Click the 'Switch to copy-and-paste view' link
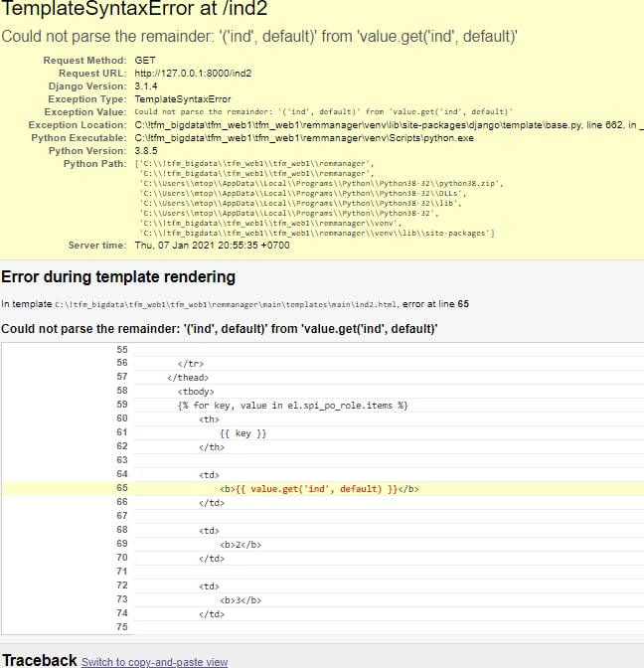The image size is (644, 668). (x=154, y=662)
